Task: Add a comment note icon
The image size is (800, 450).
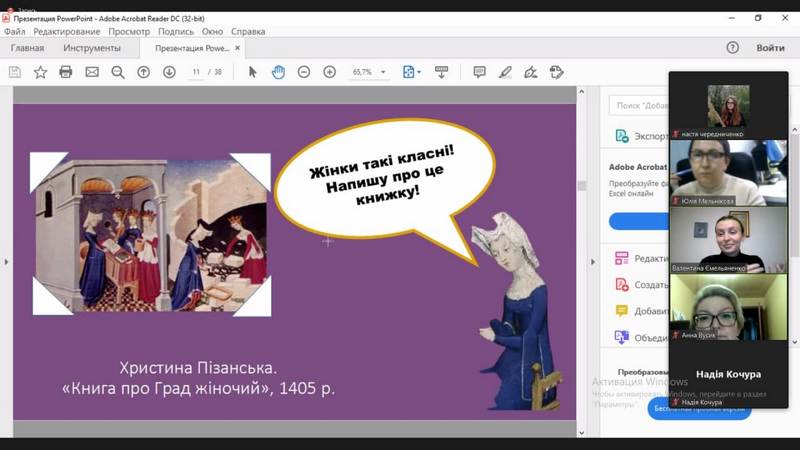Action: (479, 72)
